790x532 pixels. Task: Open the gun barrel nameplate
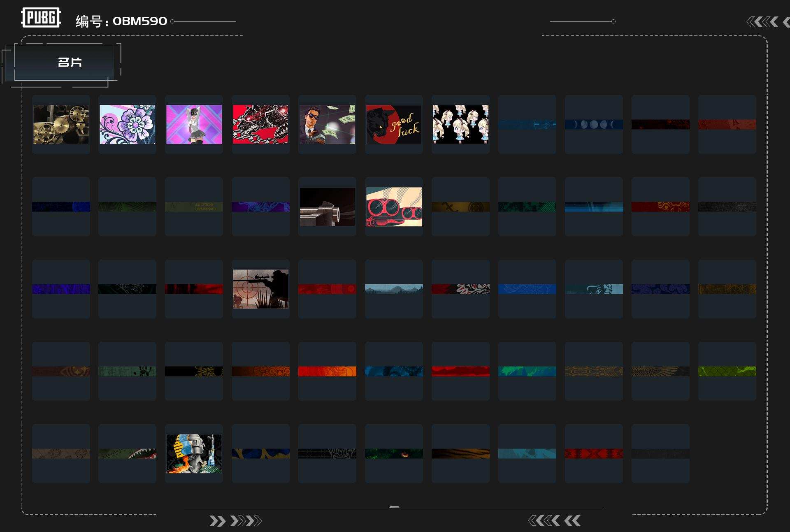[x=327, y=207]
